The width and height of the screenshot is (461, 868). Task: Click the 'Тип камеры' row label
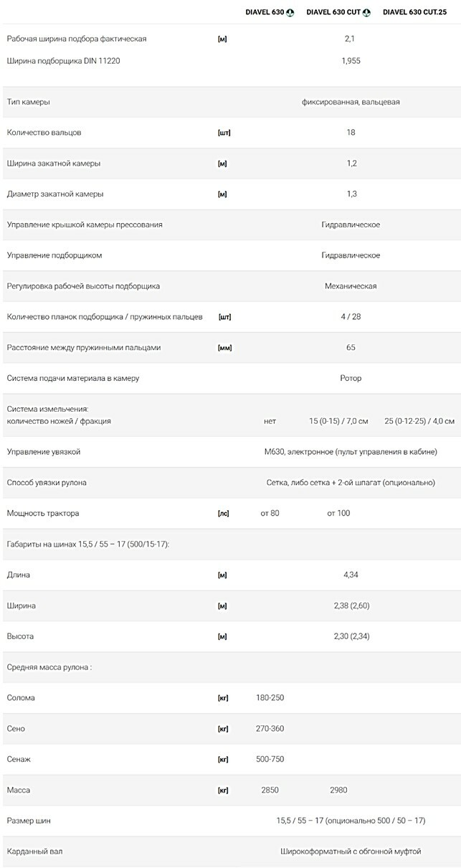click(29, 102)
